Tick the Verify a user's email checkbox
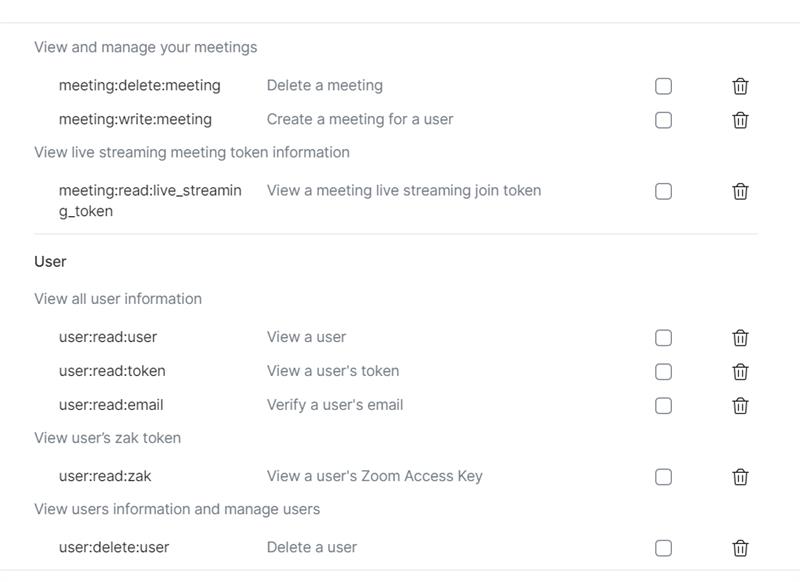800x582 pixels. pos(663,406)
